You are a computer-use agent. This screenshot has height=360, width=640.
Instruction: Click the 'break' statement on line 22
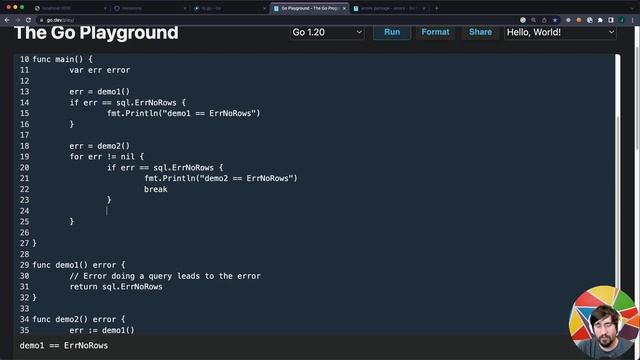pos(156,189)
